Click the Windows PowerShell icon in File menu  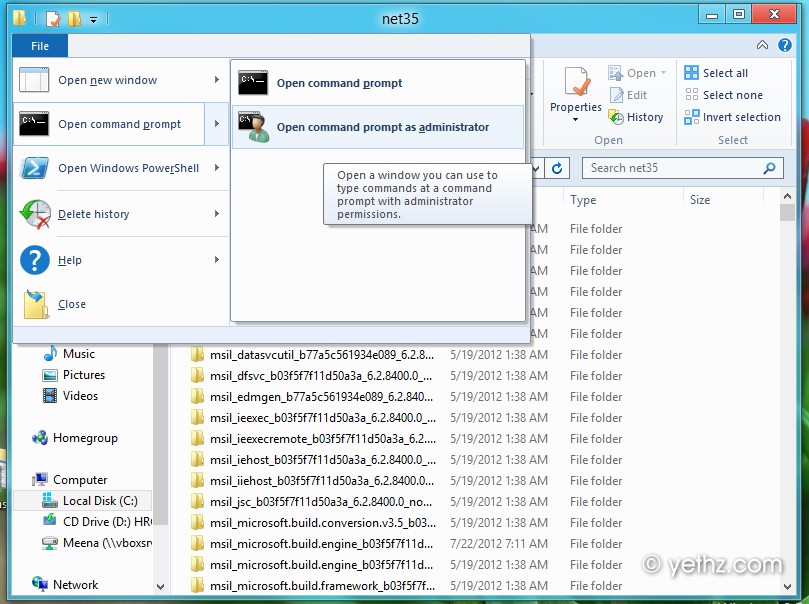(35, 168)
